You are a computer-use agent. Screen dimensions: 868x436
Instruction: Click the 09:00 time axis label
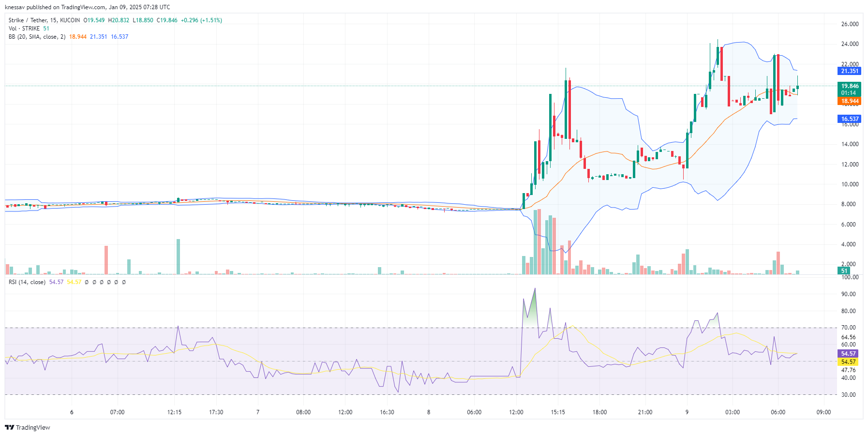[823, 412]
